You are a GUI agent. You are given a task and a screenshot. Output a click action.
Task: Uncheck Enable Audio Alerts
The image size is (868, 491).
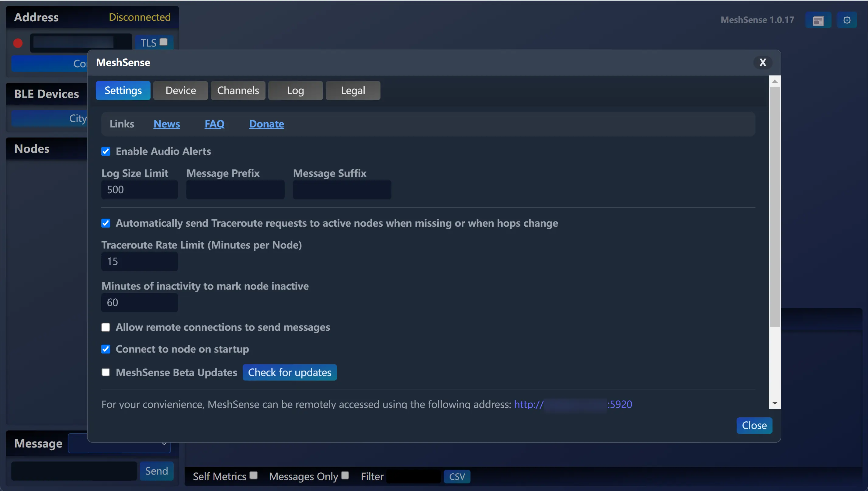tap(106, 151)
